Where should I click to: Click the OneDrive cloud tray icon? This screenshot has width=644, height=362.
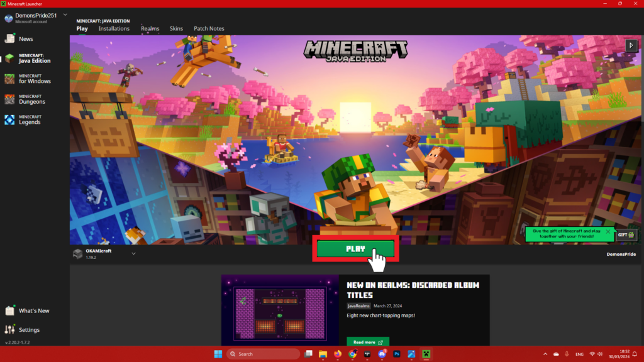556,354
